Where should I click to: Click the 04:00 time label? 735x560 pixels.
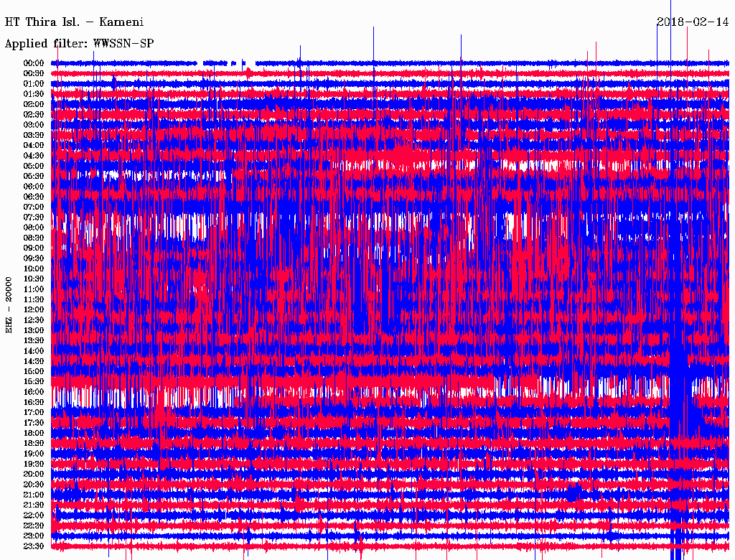34,146
